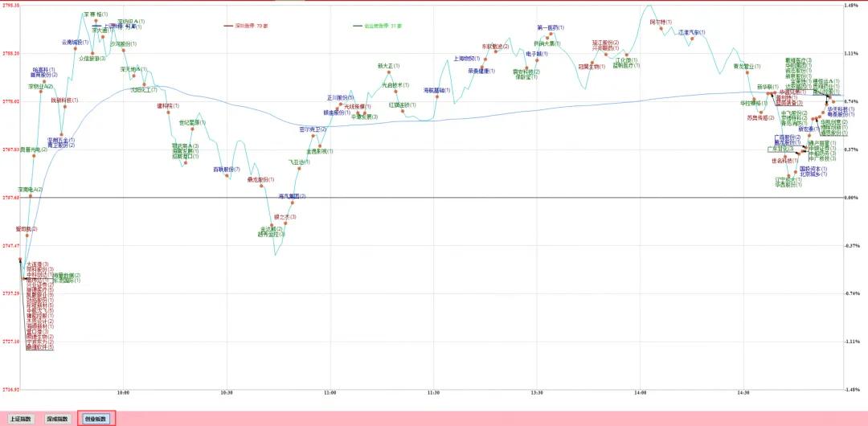
Task: Click the 众信旅游(3) stock label
Action: pos(92,58)
